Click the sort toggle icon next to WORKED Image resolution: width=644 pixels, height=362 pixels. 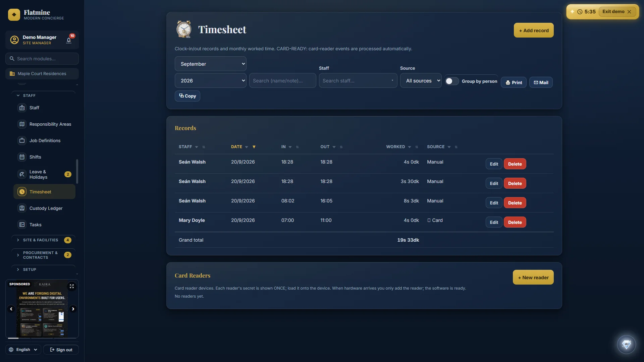point(417,147)
